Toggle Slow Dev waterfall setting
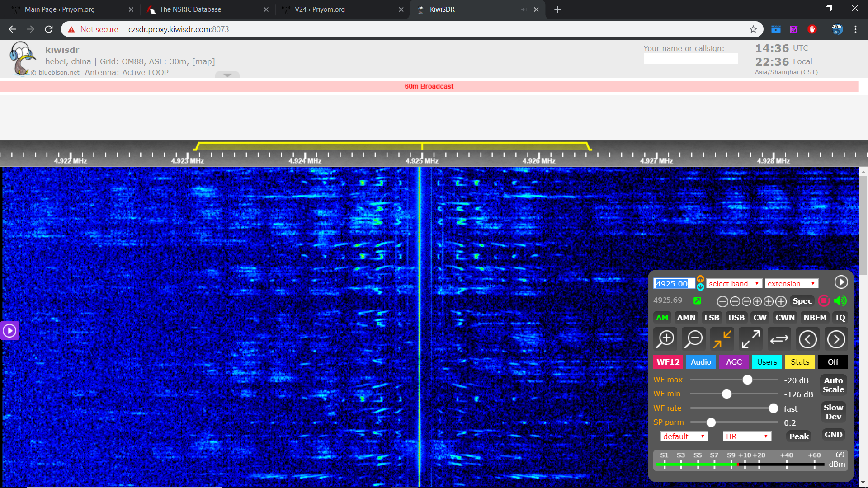 click(x=833, y=412)
